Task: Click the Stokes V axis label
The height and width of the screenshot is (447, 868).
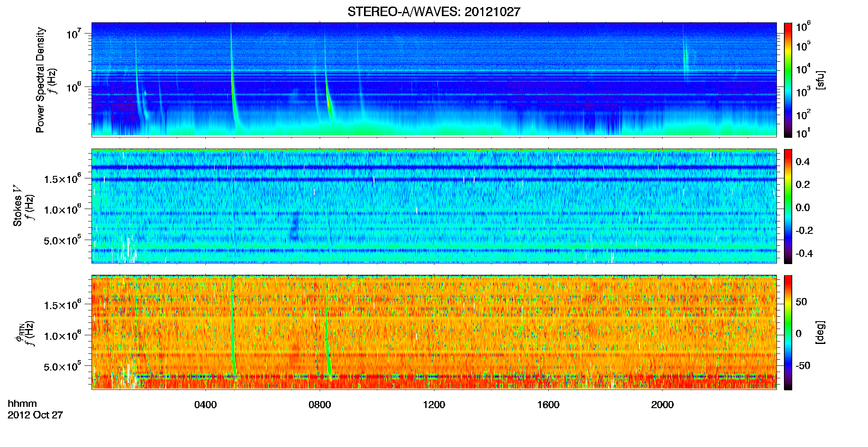Action: coord(17,206)
